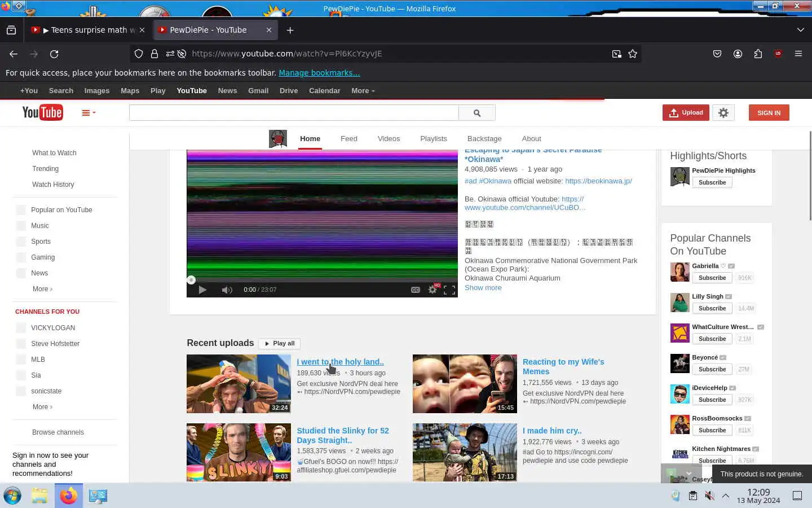Open the beokinawa.jp website link
Image resolution: width=812 pixels, height=508 pixels.
[598, 181]
